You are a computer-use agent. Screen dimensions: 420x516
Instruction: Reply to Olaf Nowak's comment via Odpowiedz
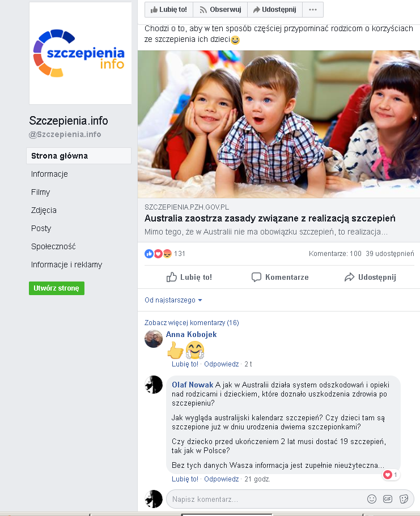(222, 479)
